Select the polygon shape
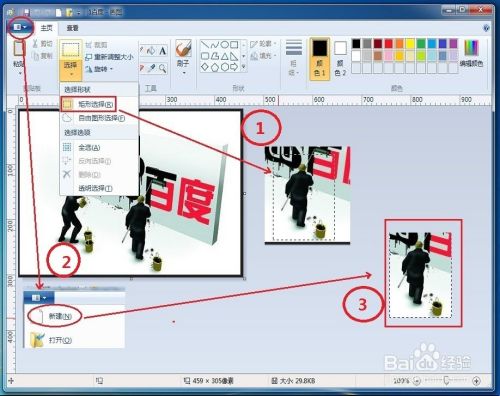The width and height of the screenshot is (500, 396). coord(215,56)
